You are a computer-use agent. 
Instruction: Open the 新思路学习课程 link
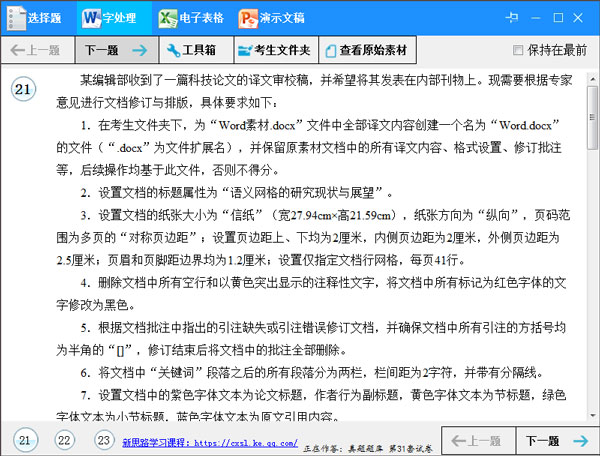(210, 443)
